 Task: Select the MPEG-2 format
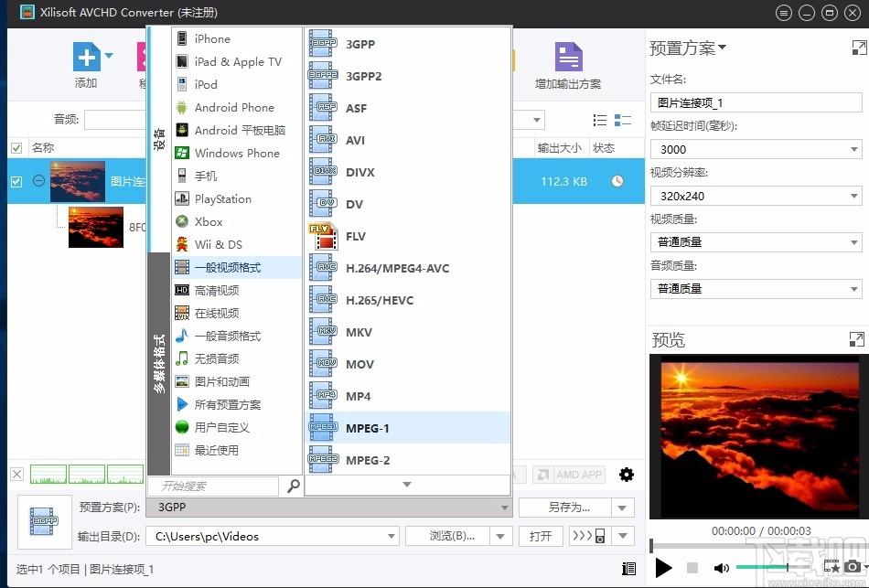pos(407,460)
